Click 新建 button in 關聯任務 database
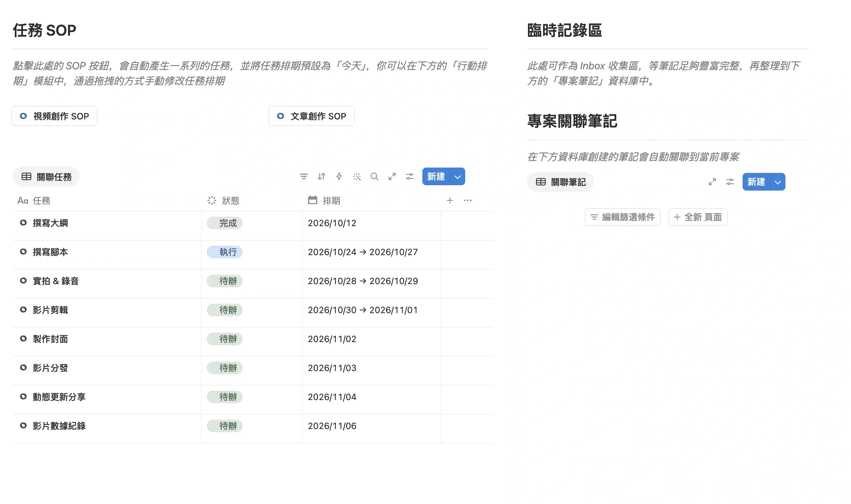 click(x=436, y=177)
